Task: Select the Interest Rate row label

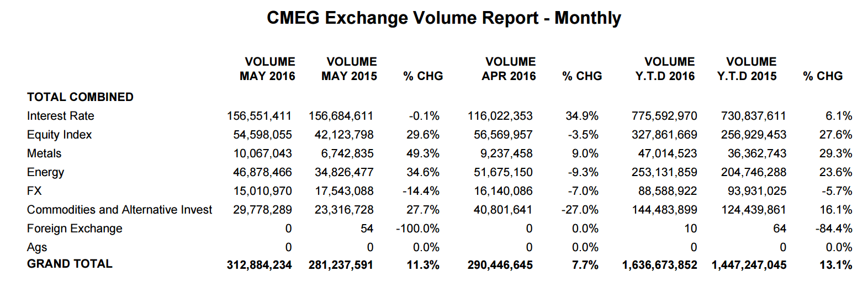Action: (x=61, y=116)
